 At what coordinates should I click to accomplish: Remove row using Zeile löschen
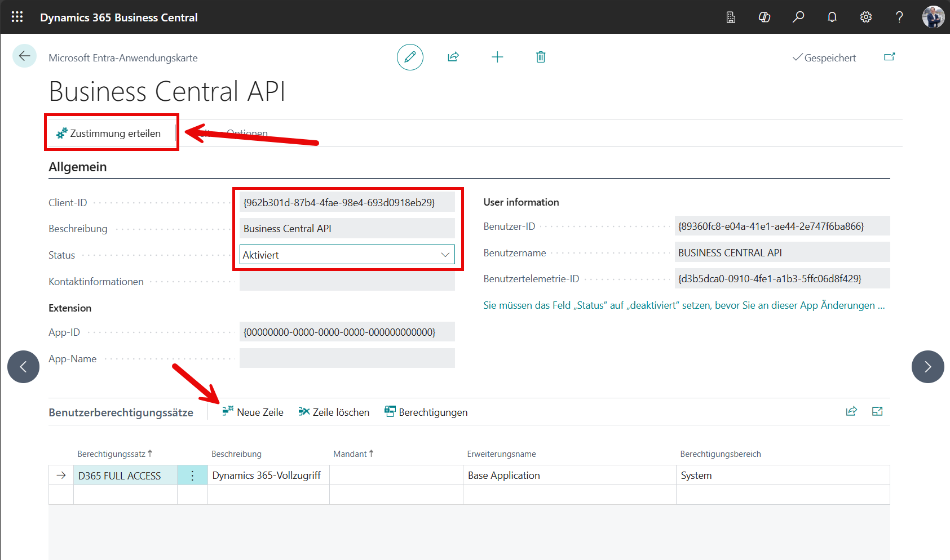334,412
